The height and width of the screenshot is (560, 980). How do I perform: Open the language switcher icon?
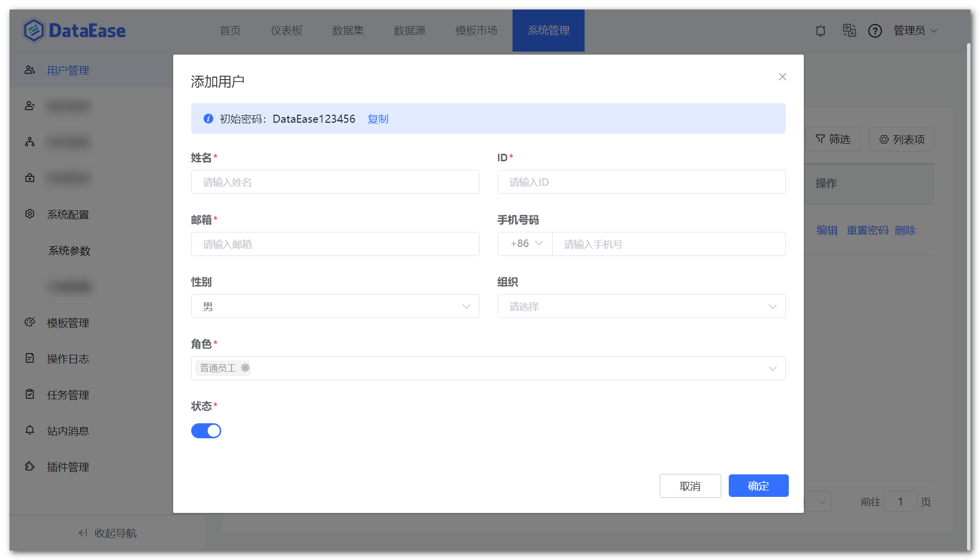tap(849, 31)
